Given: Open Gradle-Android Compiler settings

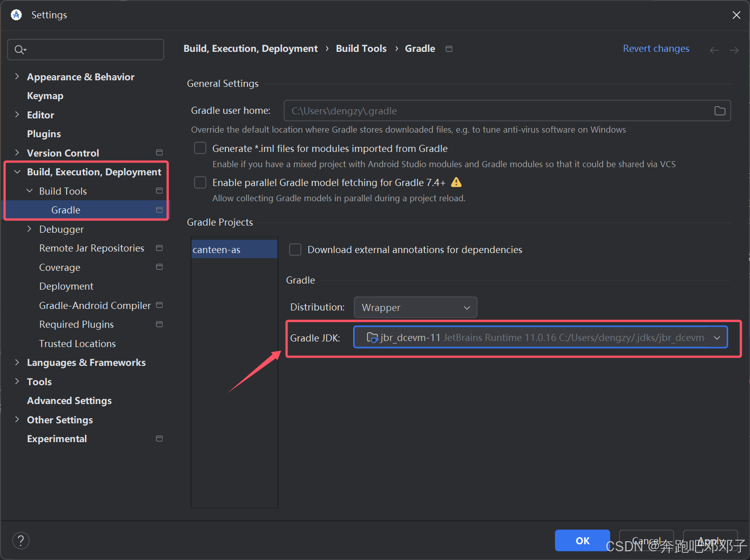Looking at the screenshot, I should 95,305.
